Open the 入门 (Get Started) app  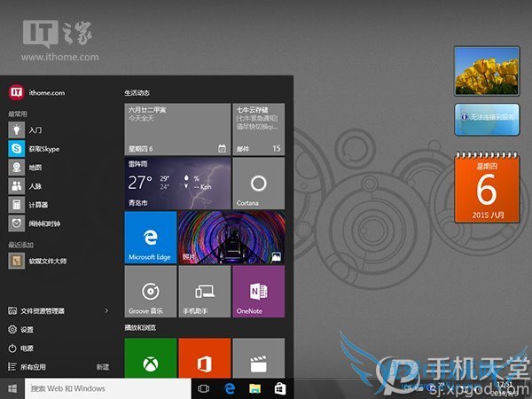coord(26,130)
